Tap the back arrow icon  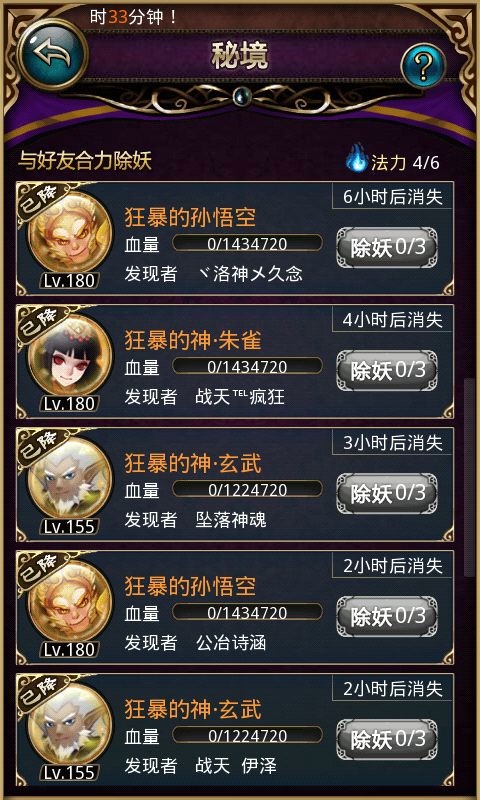[x=52, y=55]
